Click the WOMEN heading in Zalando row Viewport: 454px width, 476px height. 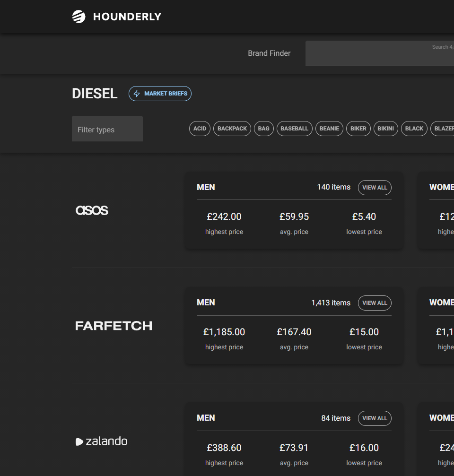tap(442, 418)
